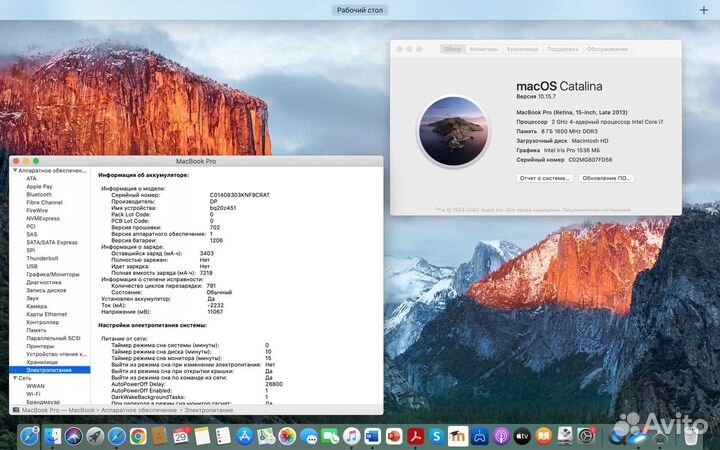Select Память in the sidebar
This screenshot has height=450, width=720.
tap(36, 330)
